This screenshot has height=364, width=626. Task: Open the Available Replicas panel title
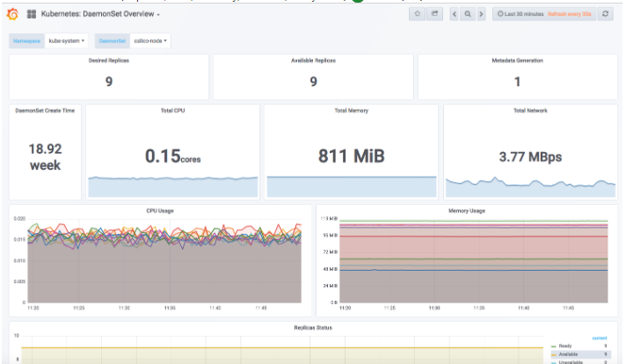point(313,61)
